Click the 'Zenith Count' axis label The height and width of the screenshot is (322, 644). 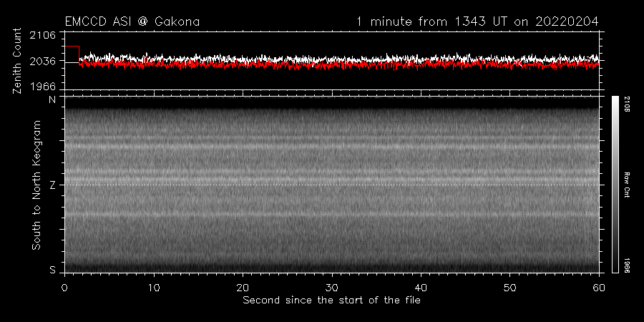click(17, 61)
